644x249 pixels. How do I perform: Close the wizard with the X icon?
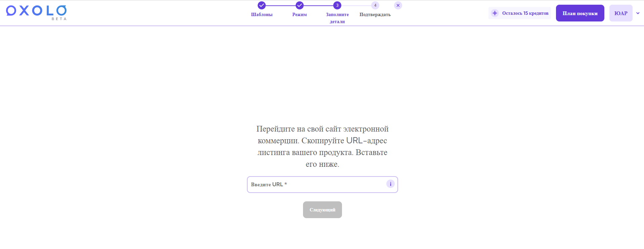click(x=398, y=5)
